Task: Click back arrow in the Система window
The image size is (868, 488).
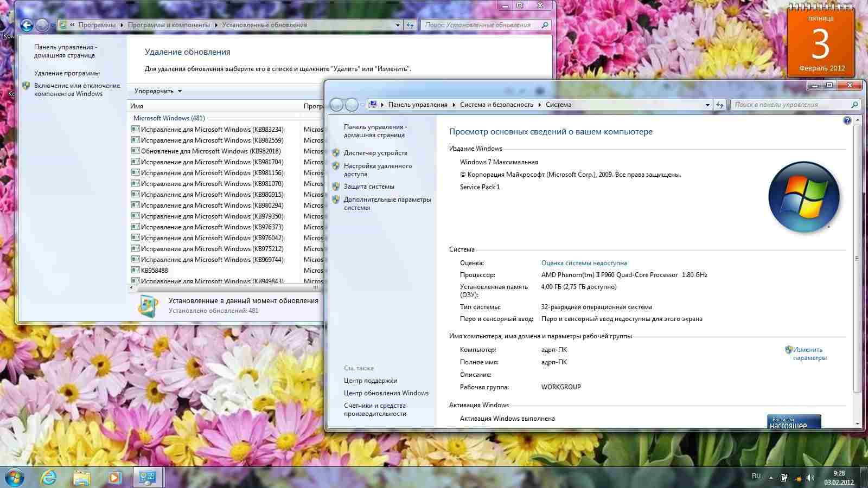Action: coord(336,105)
